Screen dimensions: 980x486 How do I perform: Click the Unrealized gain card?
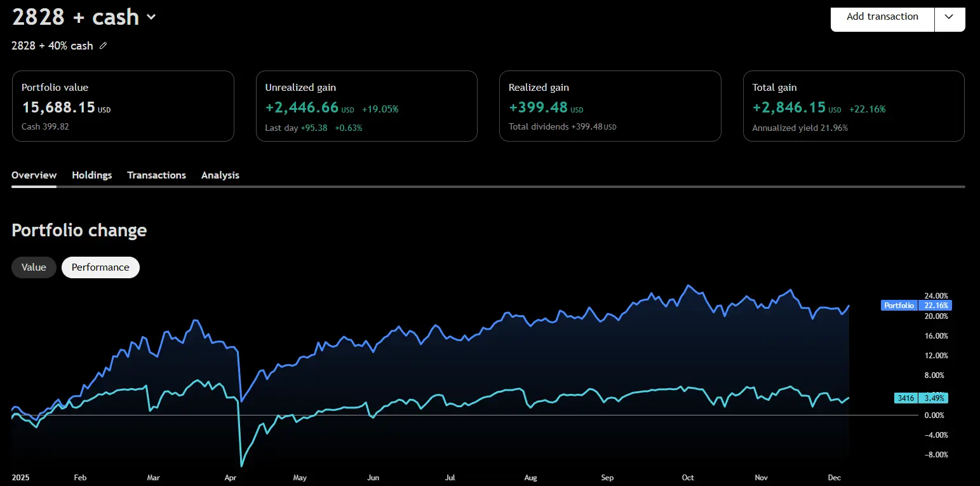[366, 106]
